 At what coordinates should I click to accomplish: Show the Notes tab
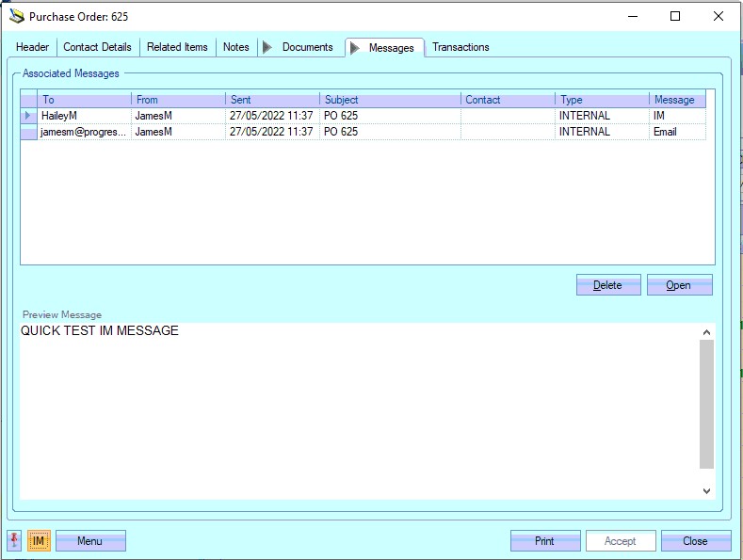[236, 47]
